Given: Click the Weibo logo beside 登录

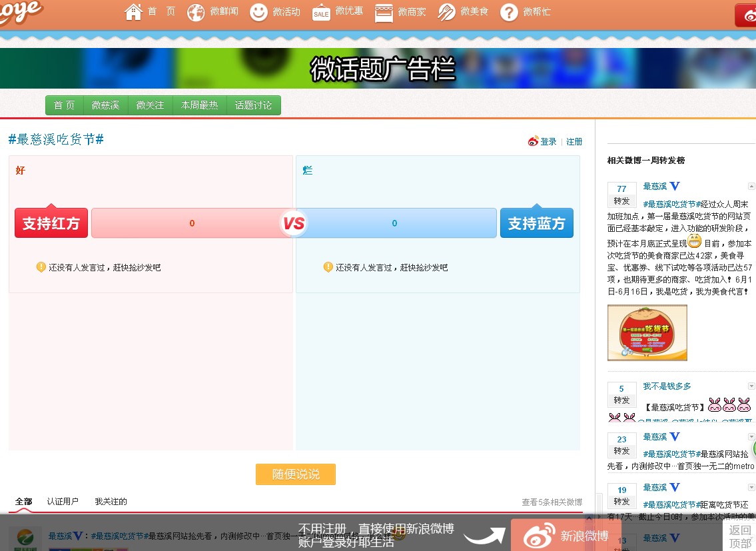Looking at the screenshot, I should [x=534, y=141].
